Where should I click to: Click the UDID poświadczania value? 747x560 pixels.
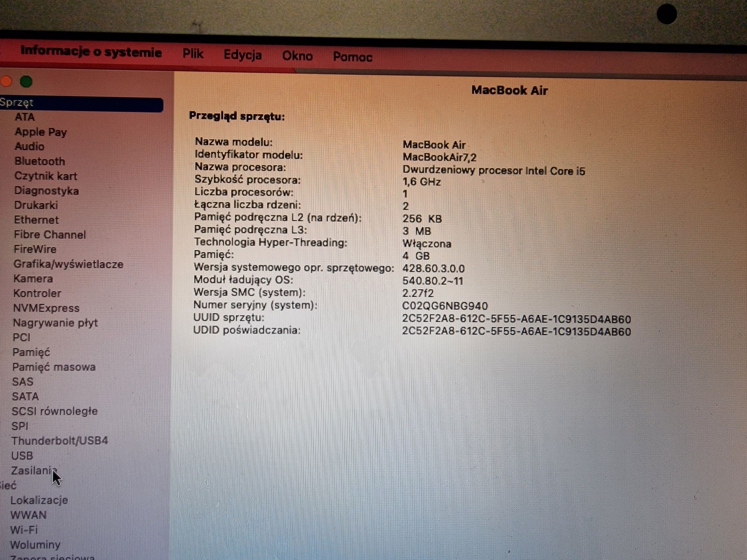point(517,332)
